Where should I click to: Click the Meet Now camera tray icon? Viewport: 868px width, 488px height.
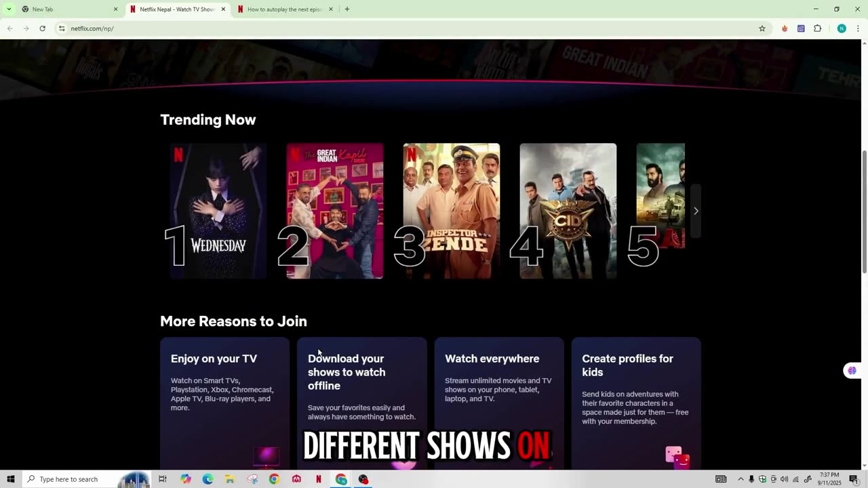click(x=774, y=479)
